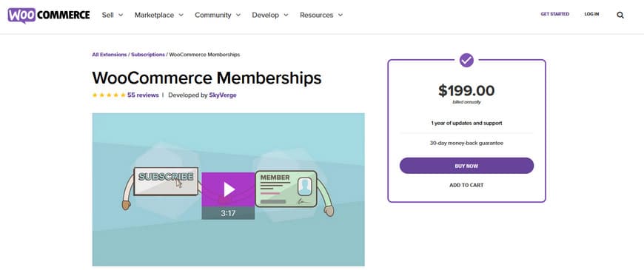Visit the SkyVerge developer link
644x270 pixels.
(x=223, y=95)
